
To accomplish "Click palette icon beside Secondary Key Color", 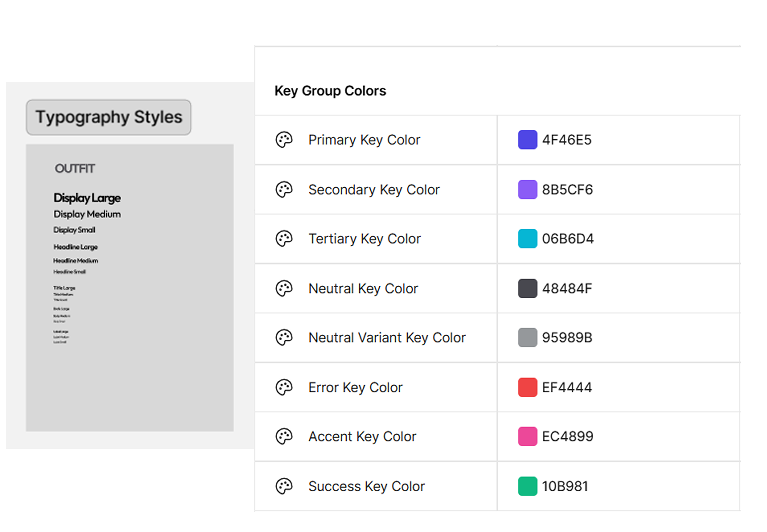I will point(284,189).
